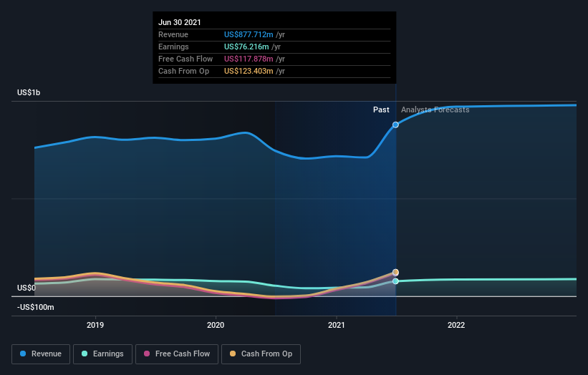Screen dimensions: 588x375
Task: Toggle the Cash From Op legend button
Action: pos(261,354)
